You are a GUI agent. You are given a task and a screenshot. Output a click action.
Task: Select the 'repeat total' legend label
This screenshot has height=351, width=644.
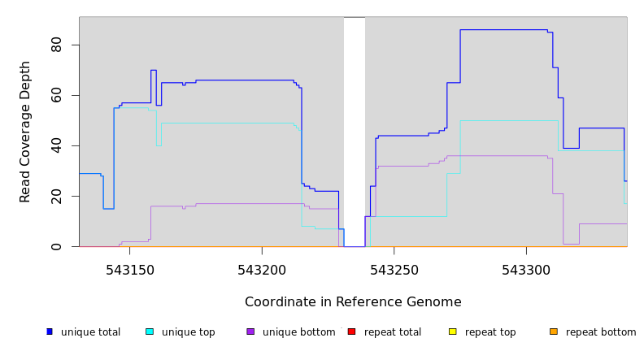pos(393,332)
